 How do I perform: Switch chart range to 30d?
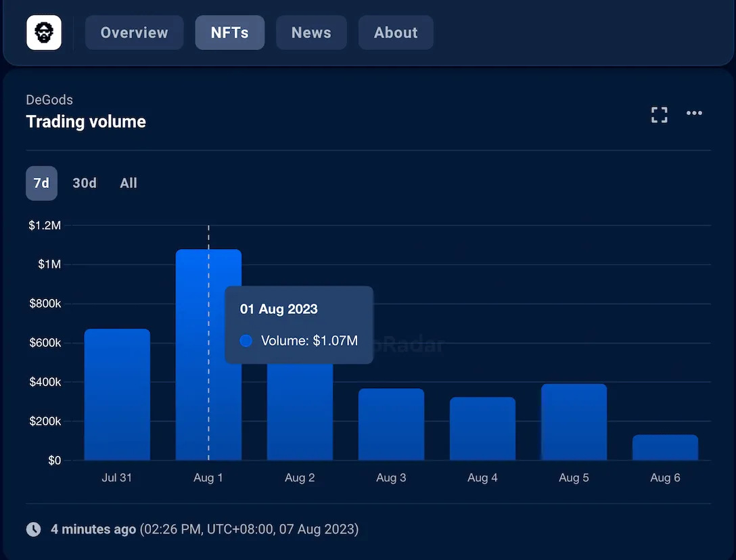(85, 183)
